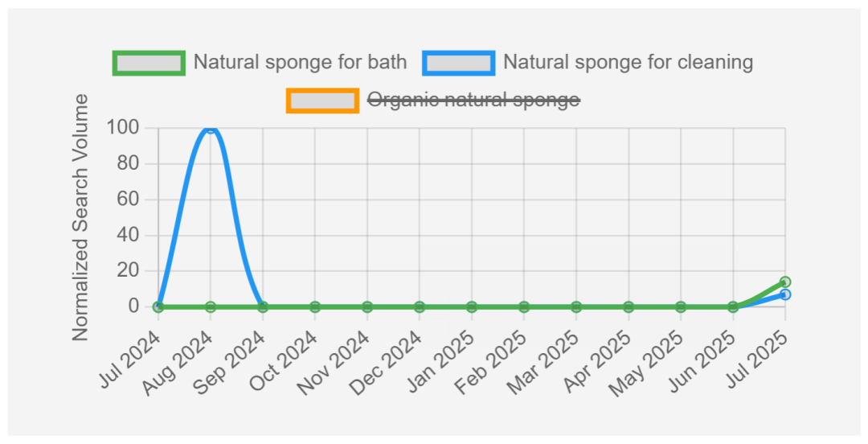Click the green data point at Aug 2024
This screenshot has height=444, width=868.
tap(211, 306)
